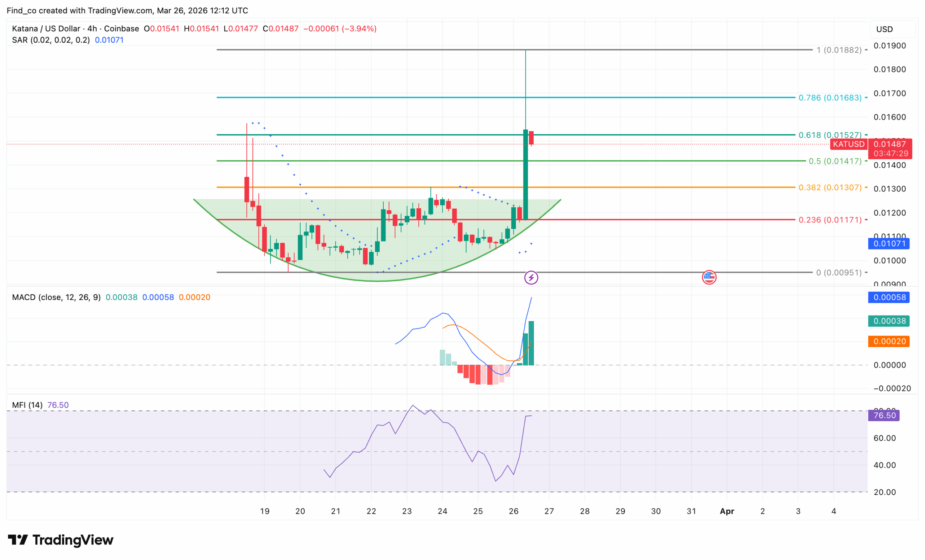Click the 0.236 (0.01171) Fibonacci level label
925x560 pixels.
click(830, 220)
